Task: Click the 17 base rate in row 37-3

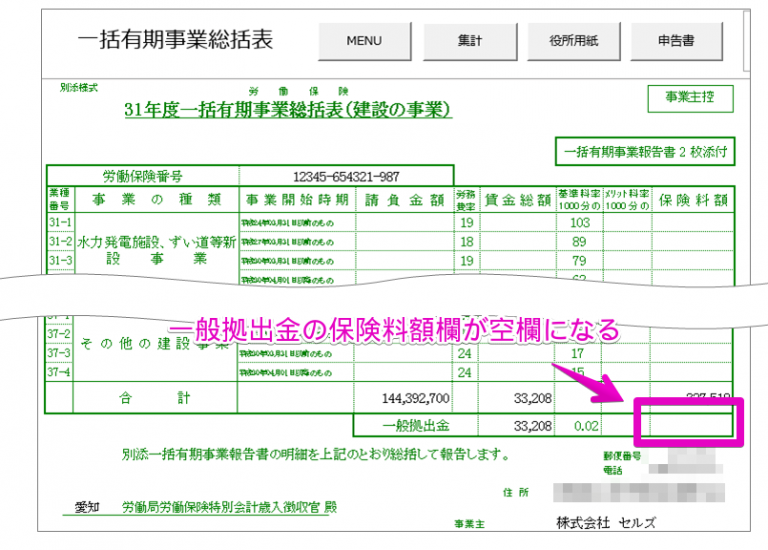Action: coord(577,353)
